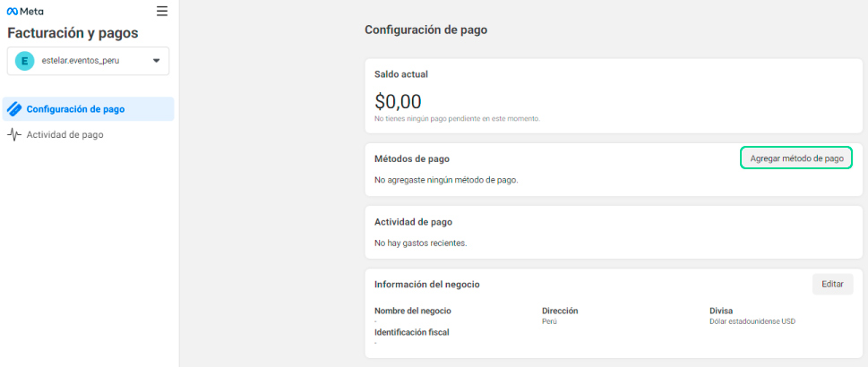Viewport: 868px width, 367px height.
Task: Click the Dirección Perú value
Action: (x=549, y=320)
